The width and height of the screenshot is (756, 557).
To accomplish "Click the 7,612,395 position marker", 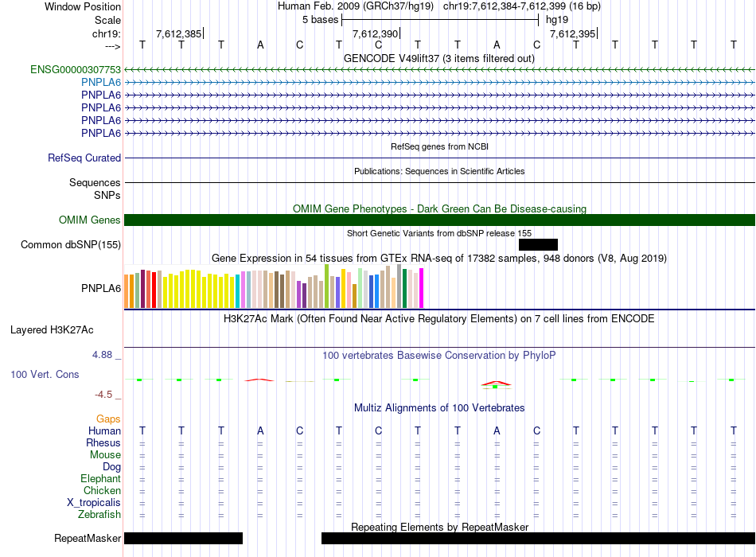I will pyautogui.click(x=573, y=33).
